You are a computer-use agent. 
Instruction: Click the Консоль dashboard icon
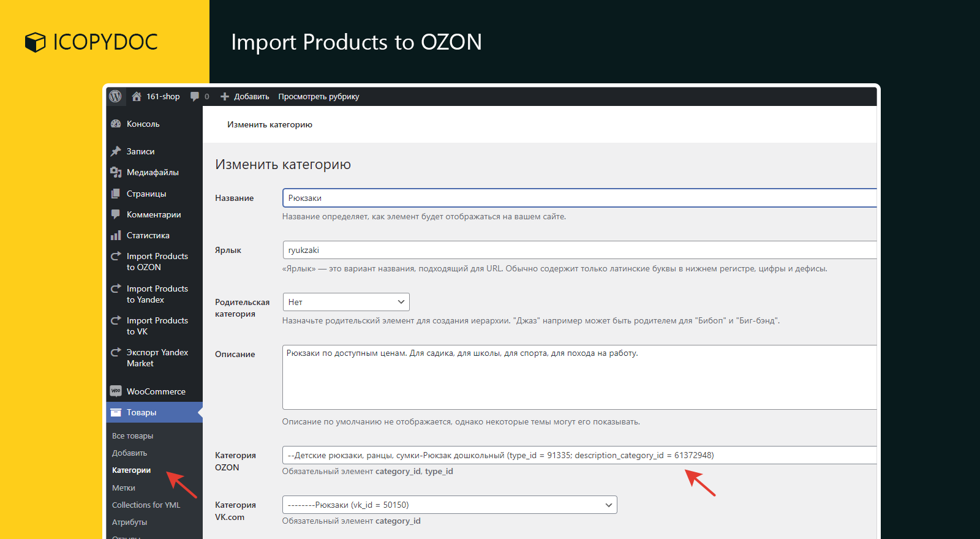[x=116, y=124]
